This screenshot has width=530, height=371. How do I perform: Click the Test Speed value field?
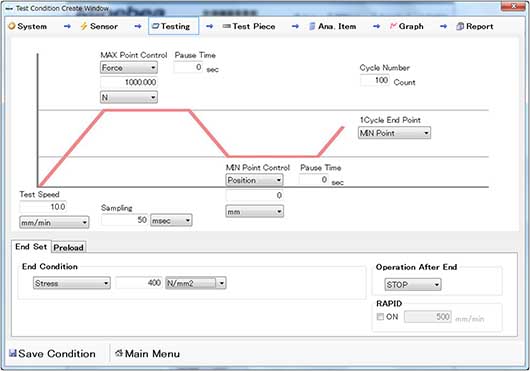pos(43,206)
